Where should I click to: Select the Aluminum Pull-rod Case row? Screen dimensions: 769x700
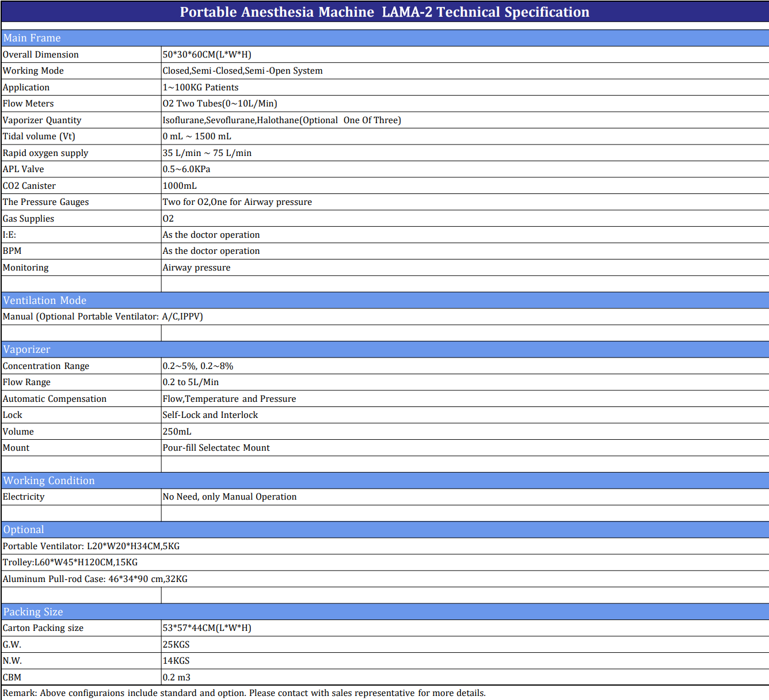click(x=96, y=579)
